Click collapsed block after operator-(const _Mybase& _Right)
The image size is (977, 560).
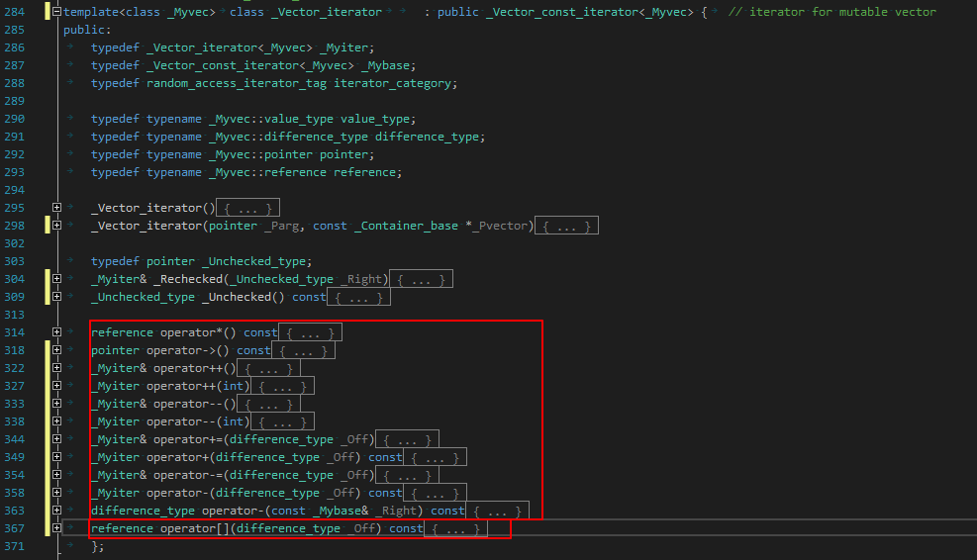coord(498,511)
